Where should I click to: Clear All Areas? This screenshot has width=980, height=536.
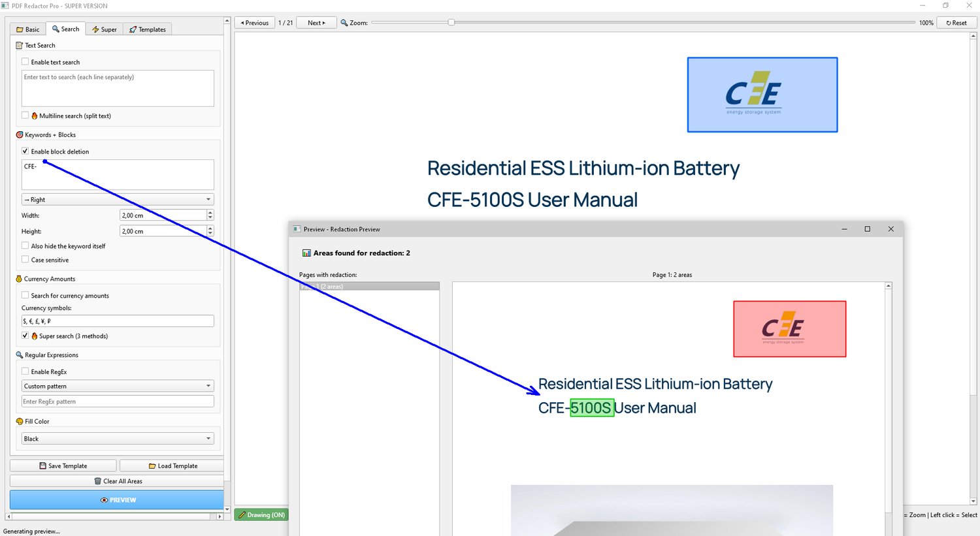coord(117,481)
